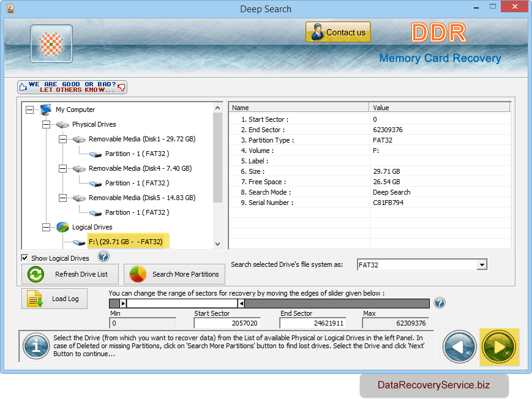This screenshot has height=399, width=532.
Task: Select Removable Media (Disk4 - 7.40 GB)
Action: [140, 169]
